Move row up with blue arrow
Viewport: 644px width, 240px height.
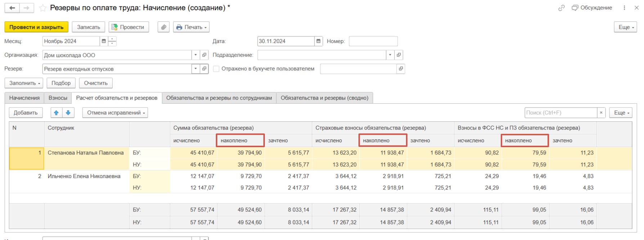click(x=56, y=113)
